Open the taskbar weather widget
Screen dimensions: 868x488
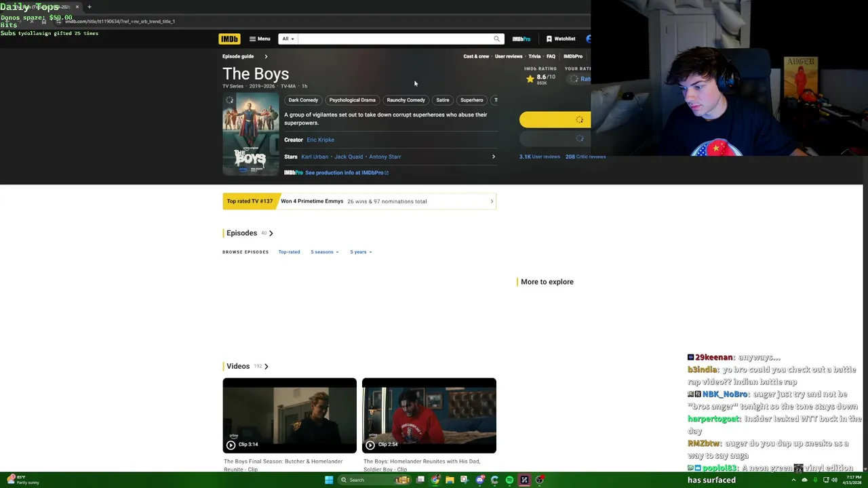(23, 480)
